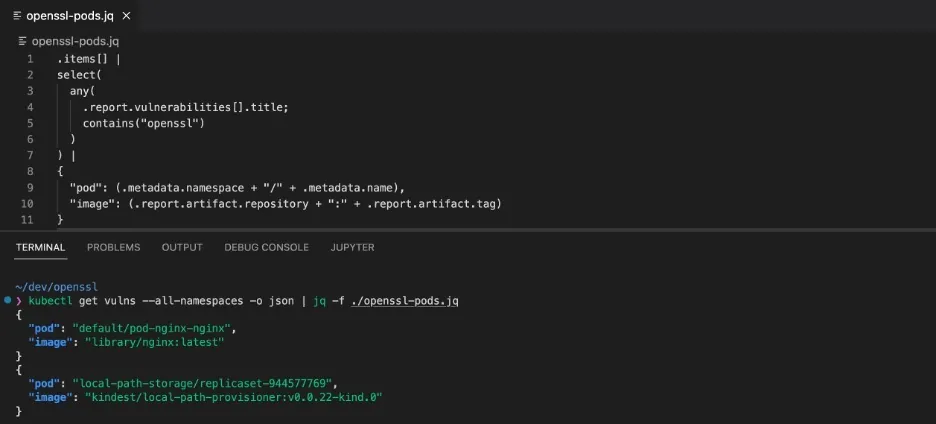936x424 pixels.
Task: Click the 'select(' code line
Action: [79, 75]
